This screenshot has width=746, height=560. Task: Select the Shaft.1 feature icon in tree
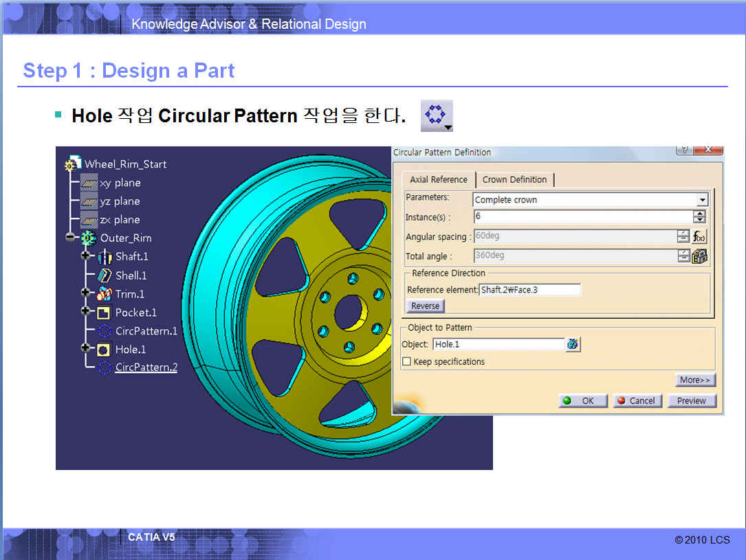(x=105, y=256)
